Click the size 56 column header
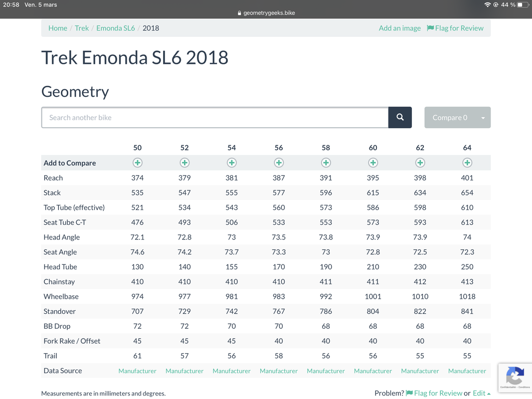Image resolution: width=532 pixels, height=399 pixels. 279,148
